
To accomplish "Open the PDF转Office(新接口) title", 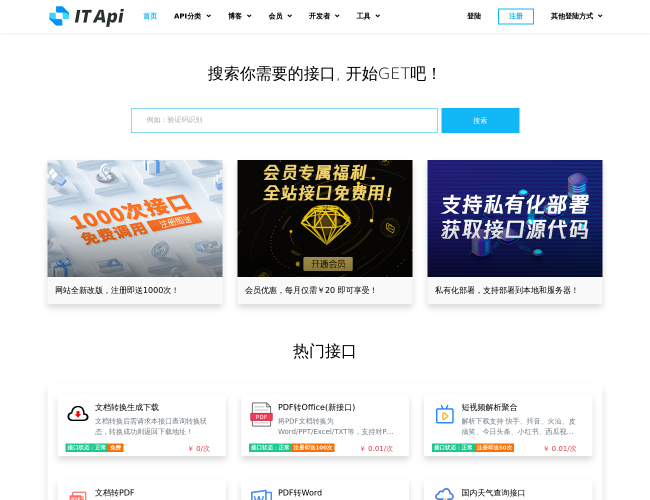I will click(x=317, y=407).
